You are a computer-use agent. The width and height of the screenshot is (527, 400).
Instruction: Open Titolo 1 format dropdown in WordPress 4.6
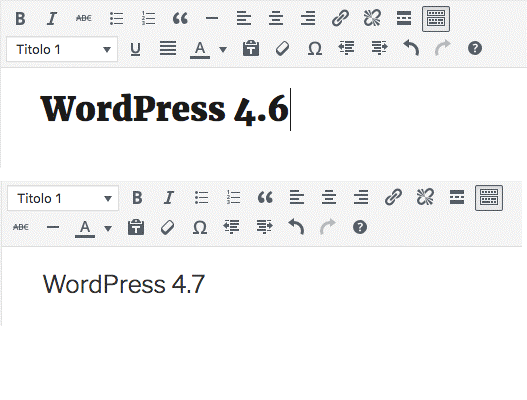point(62,49)
